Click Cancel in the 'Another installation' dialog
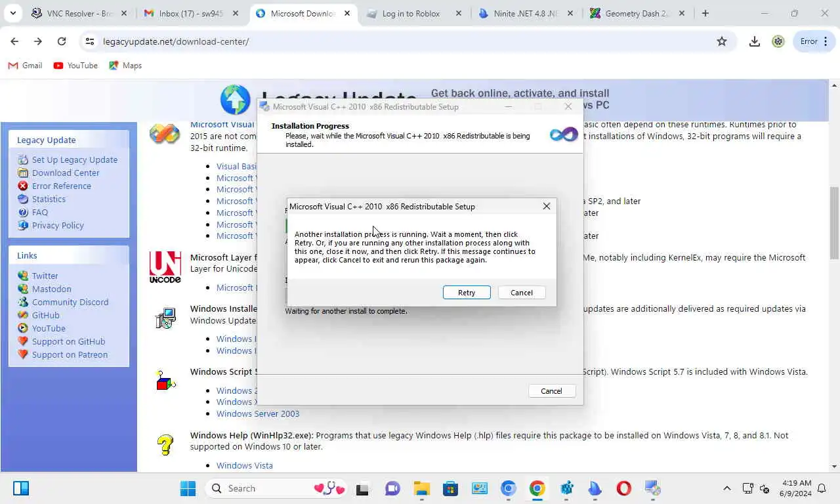Screen dimensions: 840x504 coord(522,293)
